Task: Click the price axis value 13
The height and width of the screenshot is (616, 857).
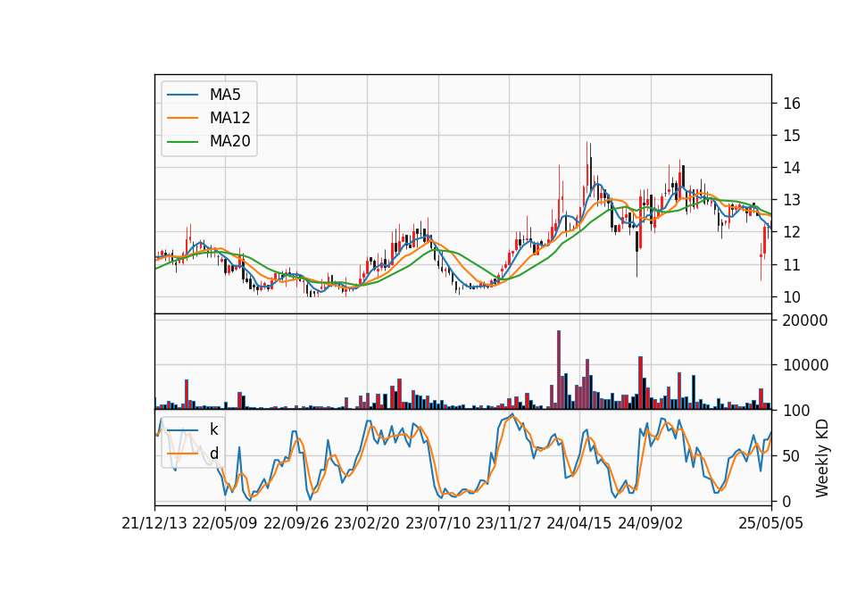Action: pos(792,200)
